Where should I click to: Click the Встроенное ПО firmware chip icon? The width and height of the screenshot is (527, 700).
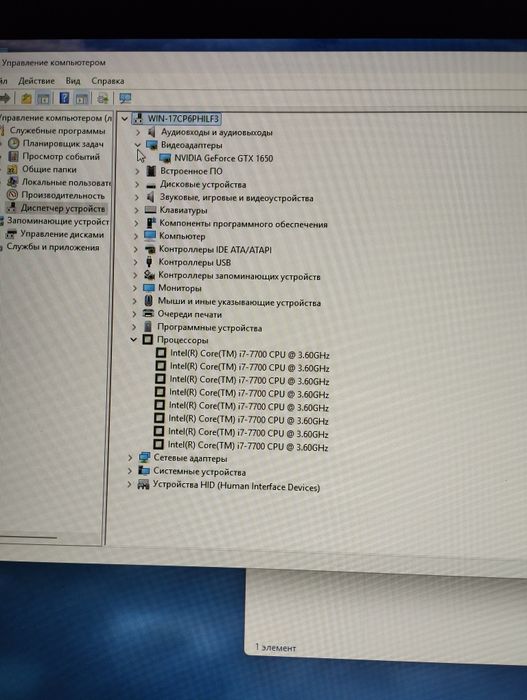coord(151,171)
